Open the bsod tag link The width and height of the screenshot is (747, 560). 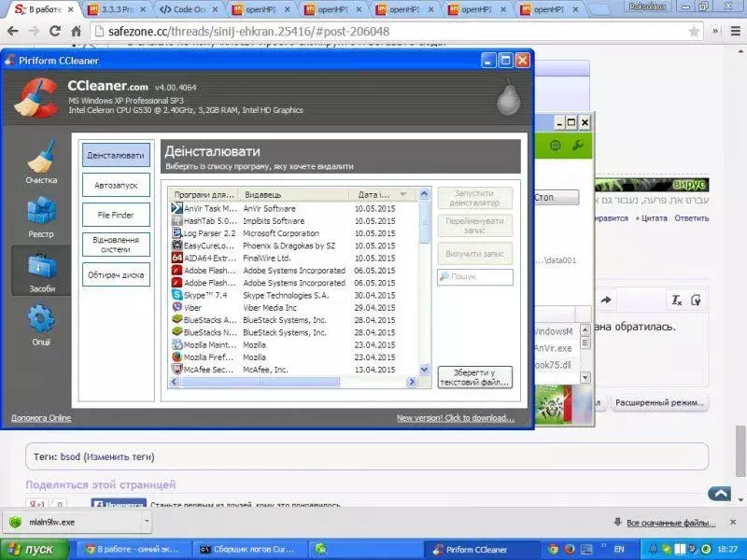click(x=70, y=456)
